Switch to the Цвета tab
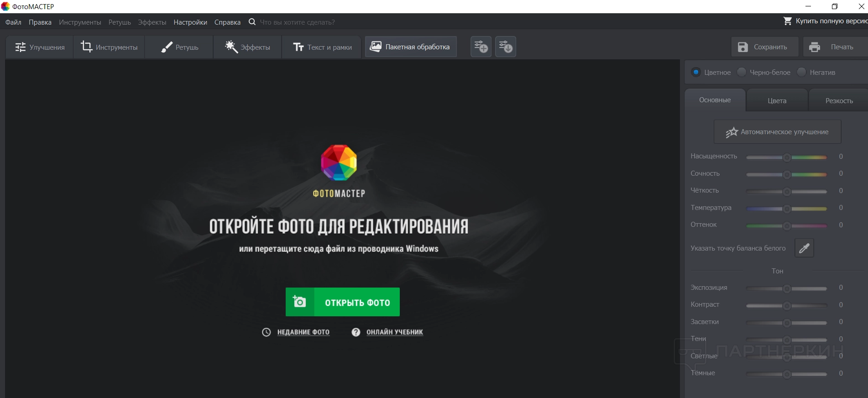 pos(777,101)
